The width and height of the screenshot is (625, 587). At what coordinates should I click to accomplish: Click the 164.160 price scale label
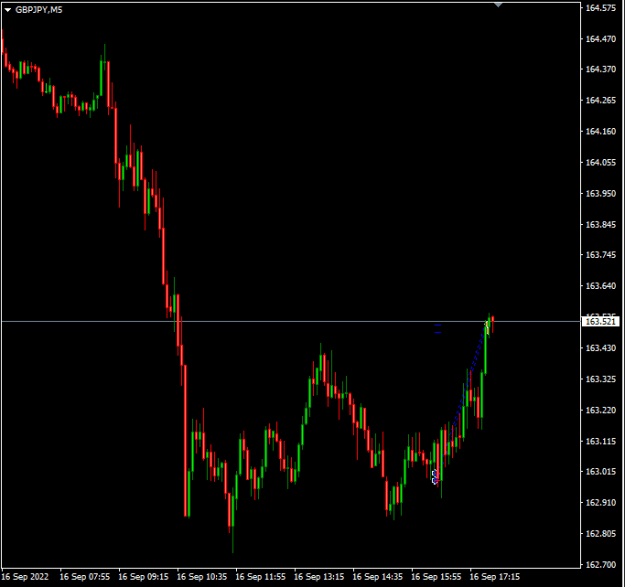click(x=600, y=132)
